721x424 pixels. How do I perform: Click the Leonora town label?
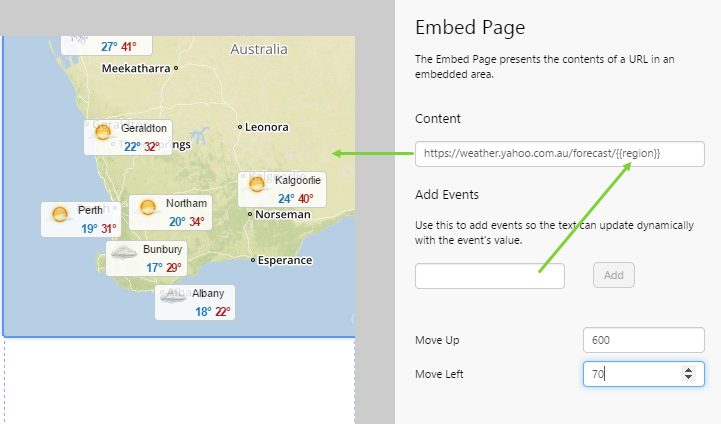[266, 127]
